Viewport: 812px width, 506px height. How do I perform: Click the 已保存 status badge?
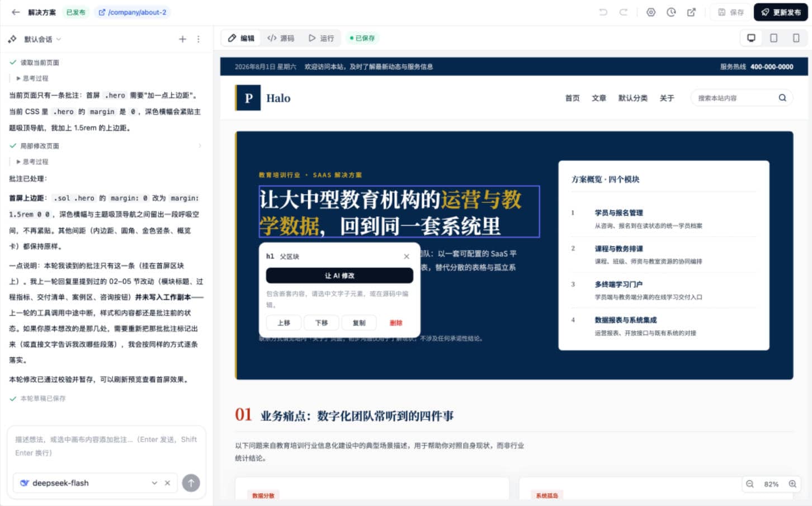[362, 38]
